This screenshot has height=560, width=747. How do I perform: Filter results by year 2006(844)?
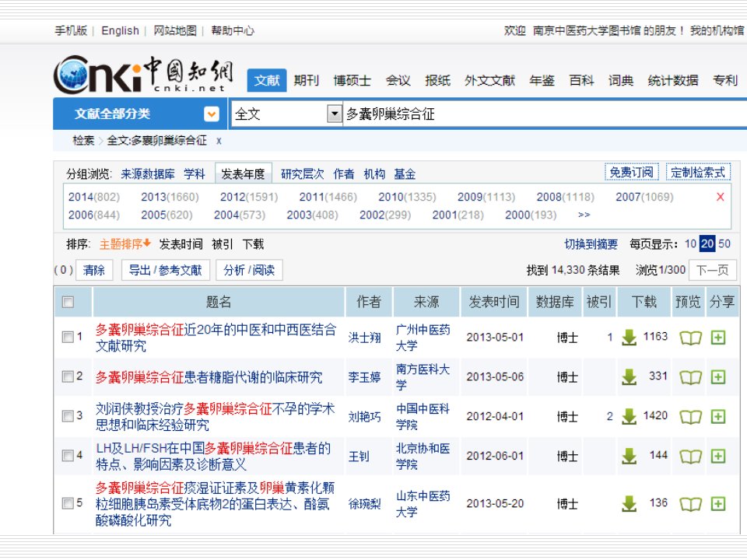94,215
